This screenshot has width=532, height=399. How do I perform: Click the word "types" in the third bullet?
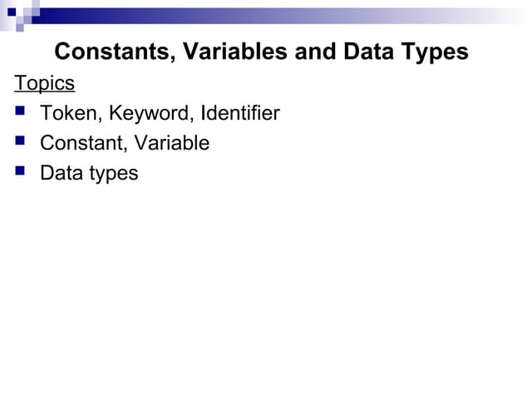pos(112,174)
